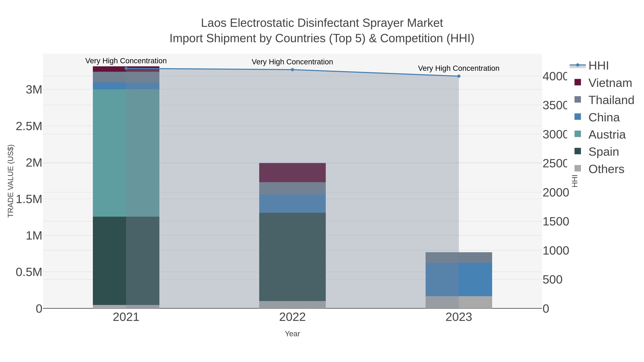
Task: Click the Year axis title
Action: coord(292,334)
